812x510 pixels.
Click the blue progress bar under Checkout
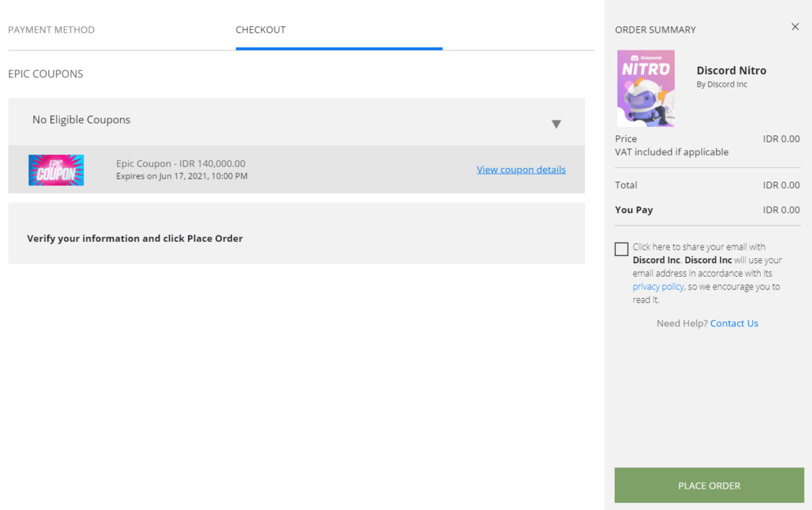pos(339,48)
